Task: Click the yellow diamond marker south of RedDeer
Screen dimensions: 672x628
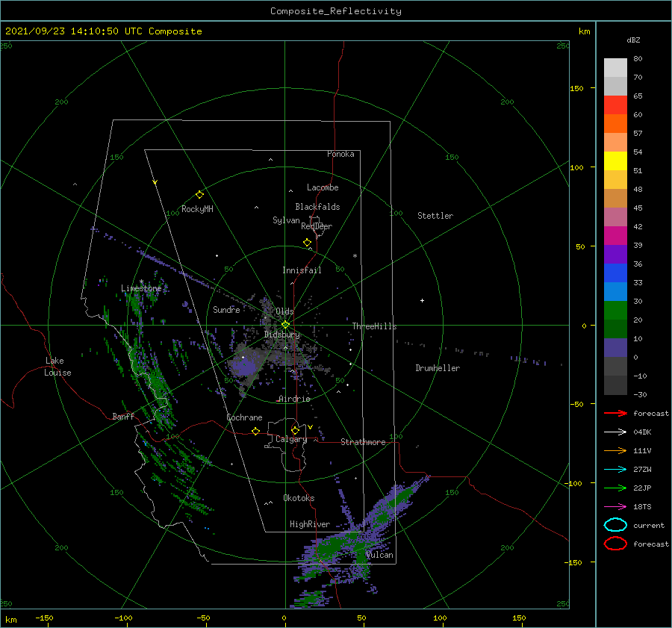Action: 308,242
